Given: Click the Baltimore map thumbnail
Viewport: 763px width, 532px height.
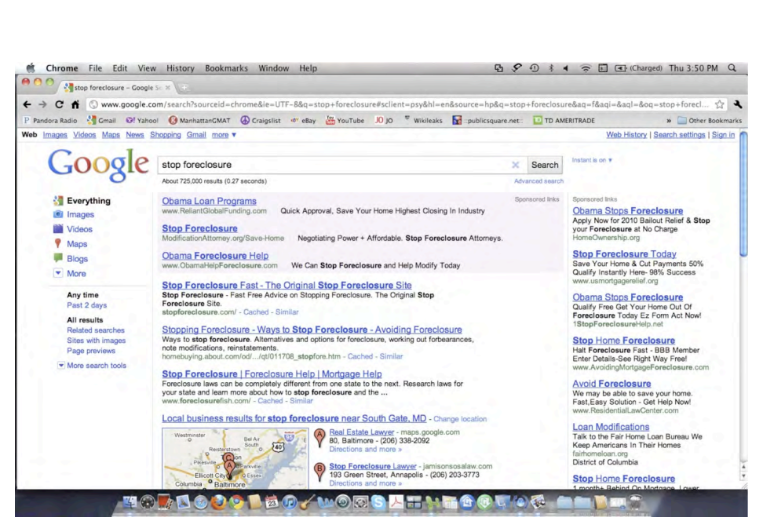Looking at the screenshot, I should point(235,458).
